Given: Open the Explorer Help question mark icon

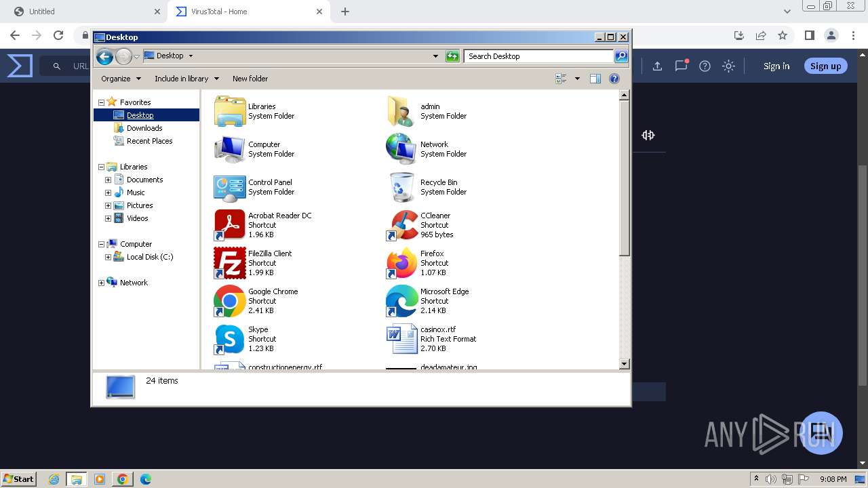Looking at the screenshot, I should pyautogui.click(x=614, y=79).
